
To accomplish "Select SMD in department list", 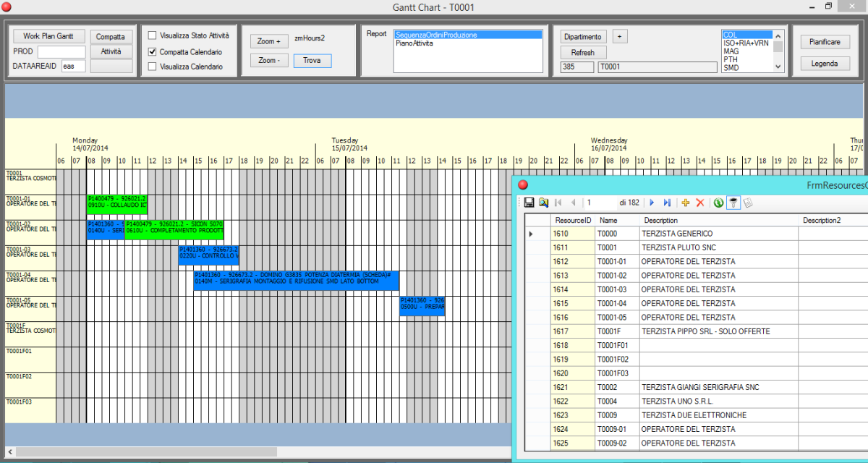I will (748, 68).
